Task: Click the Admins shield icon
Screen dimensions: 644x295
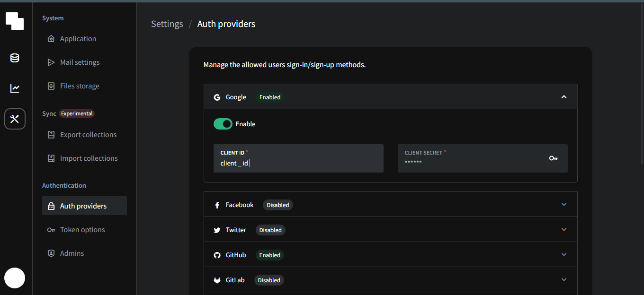Action: pos(51,253)
